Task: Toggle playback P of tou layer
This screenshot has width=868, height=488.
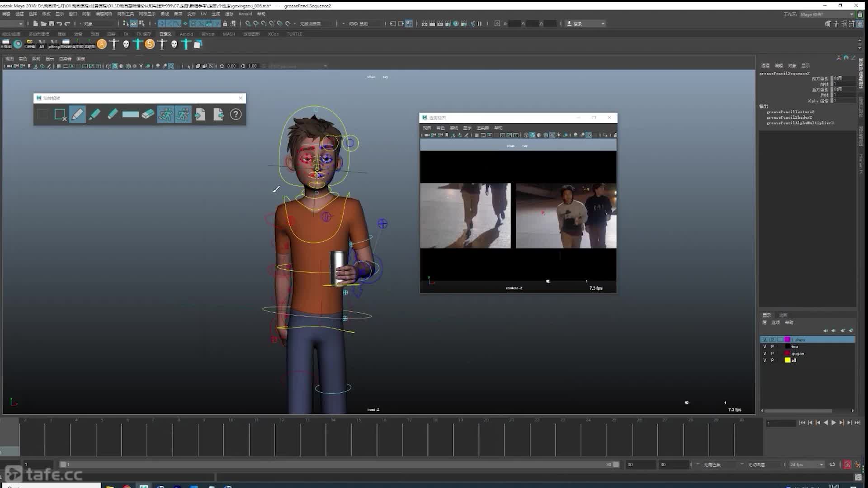Action: [x=772, y=347]
